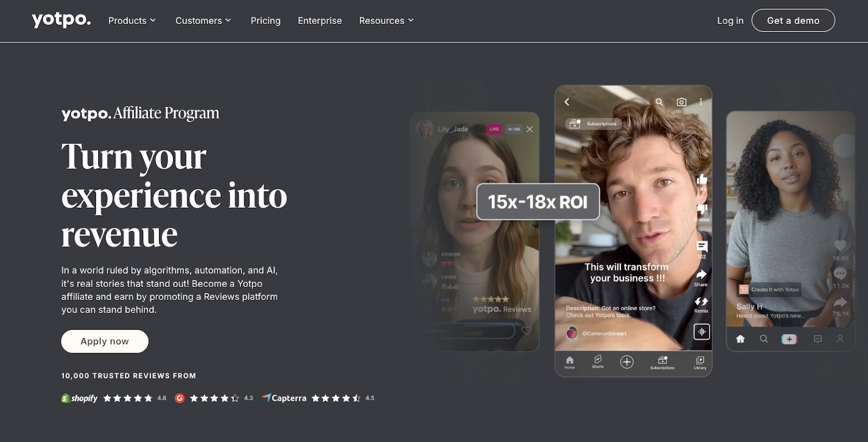
Task: Click the yotpo logo in the header
Action: 61,20
